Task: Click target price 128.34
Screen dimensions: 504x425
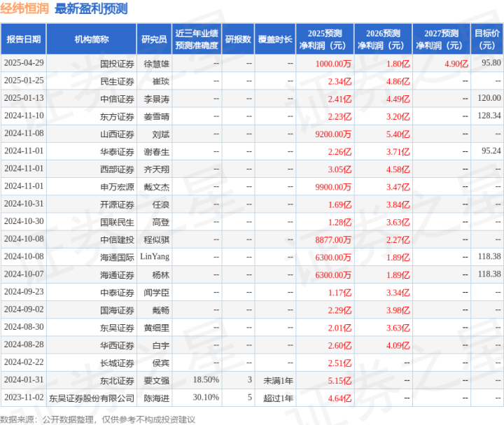Action: [489, 116]
